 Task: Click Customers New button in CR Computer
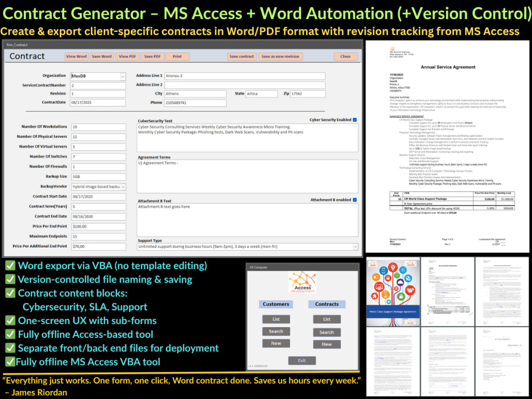(276, 343)
